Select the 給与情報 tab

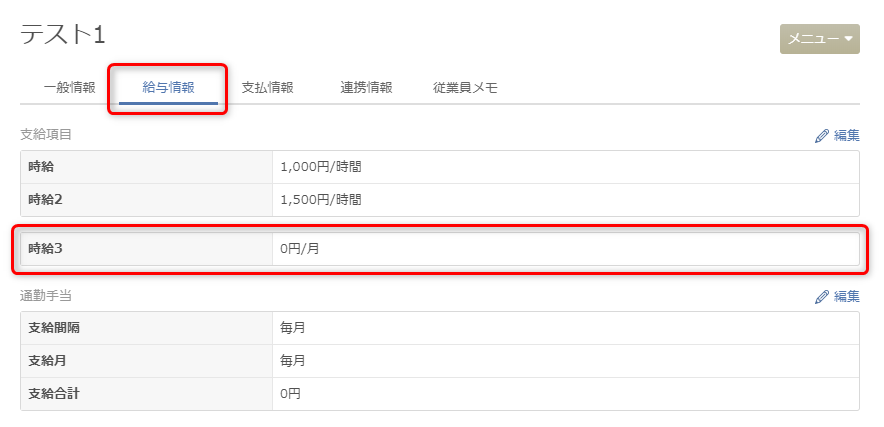click(x=169, y=88)
